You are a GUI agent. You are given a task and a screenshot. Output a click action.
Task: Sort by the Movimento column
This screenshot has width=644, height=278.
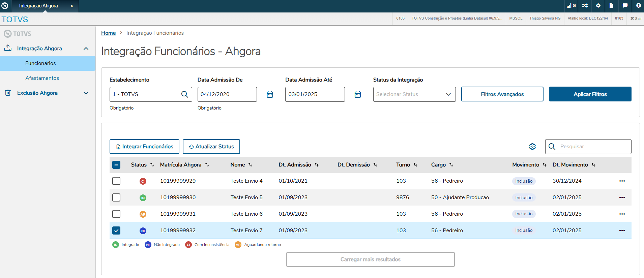545,165
